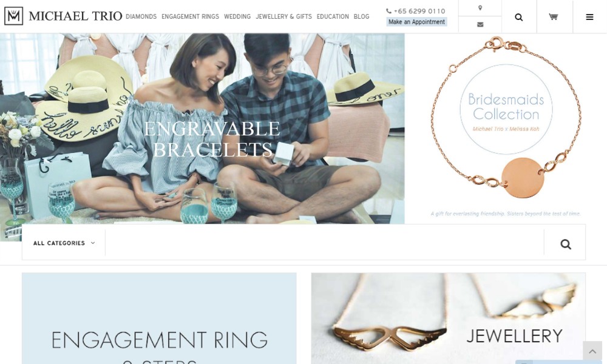Viewport: 607px width, 364px height.
Task: Call the +65 6299 0110 phone link
Action: point(419,11)
